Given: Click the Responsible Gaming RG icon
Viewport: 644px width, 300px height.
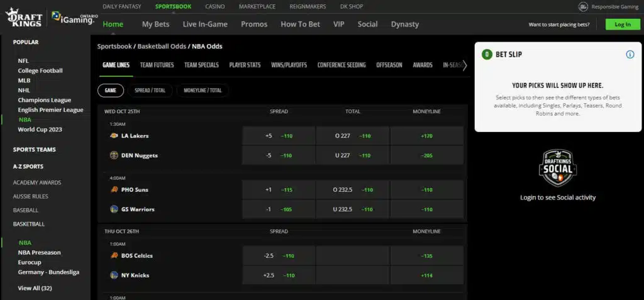Looking at the screenshot, I should pos(583,6).
